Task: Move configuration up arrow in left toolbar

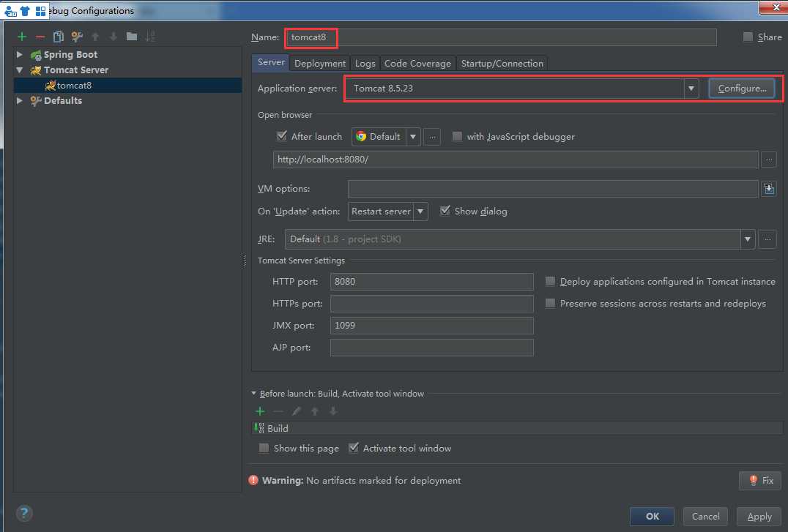Action: [x=95, y=36]
